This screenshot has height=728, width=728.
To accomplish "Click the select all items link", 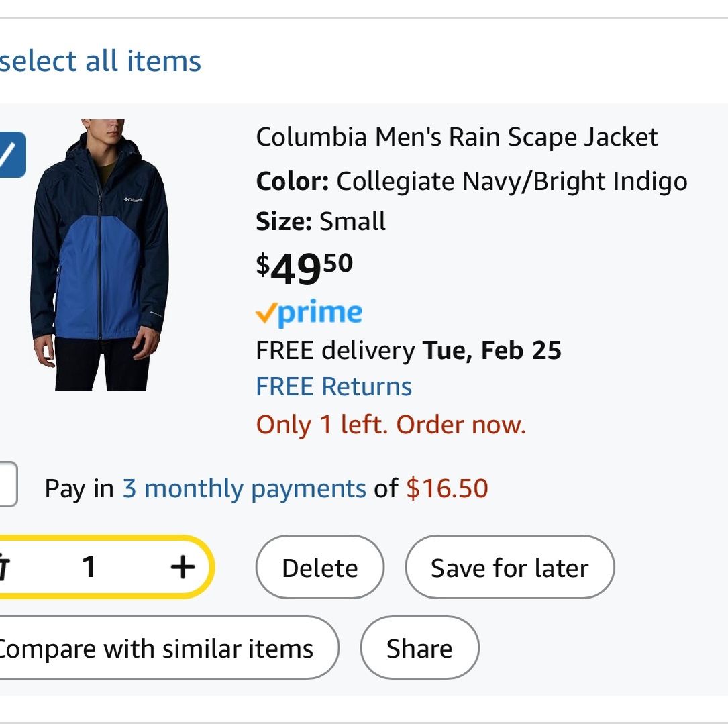I will [x=100, y=61].
